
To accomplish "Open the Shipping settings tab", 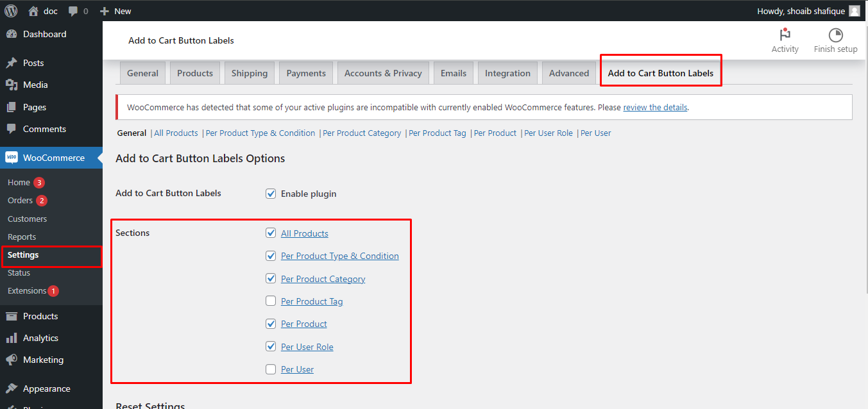I will (x=250, y=73).
